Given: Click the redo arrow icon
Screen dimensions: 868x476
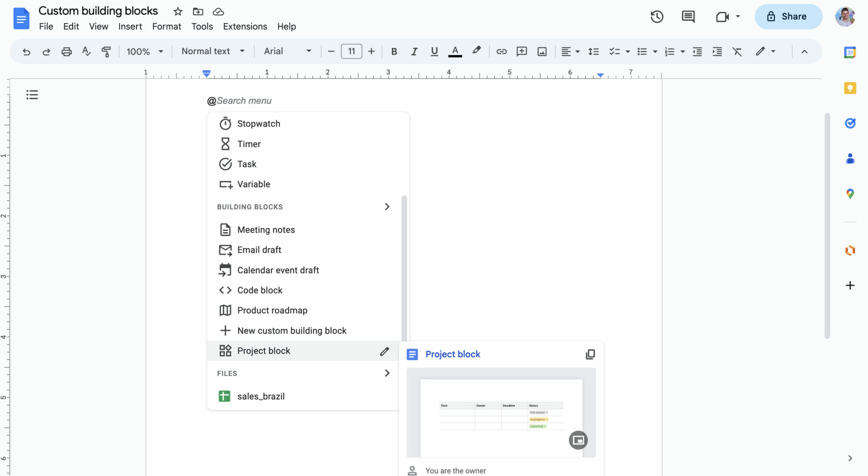Looking at the screenshot, I should [x=46, y=51].
